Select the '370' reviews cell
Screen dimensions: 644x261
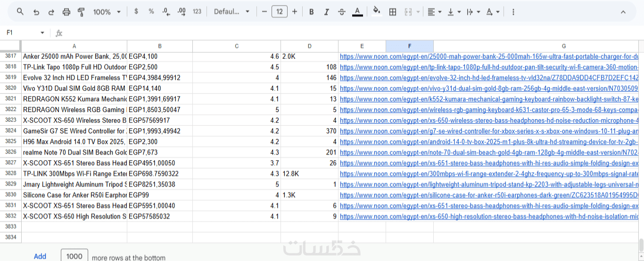[x=309, y=131]
